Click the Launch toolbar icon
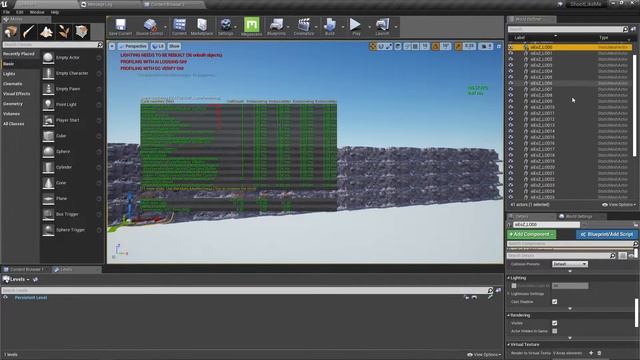This screenshot has width=640, height=360. [382, 24]
